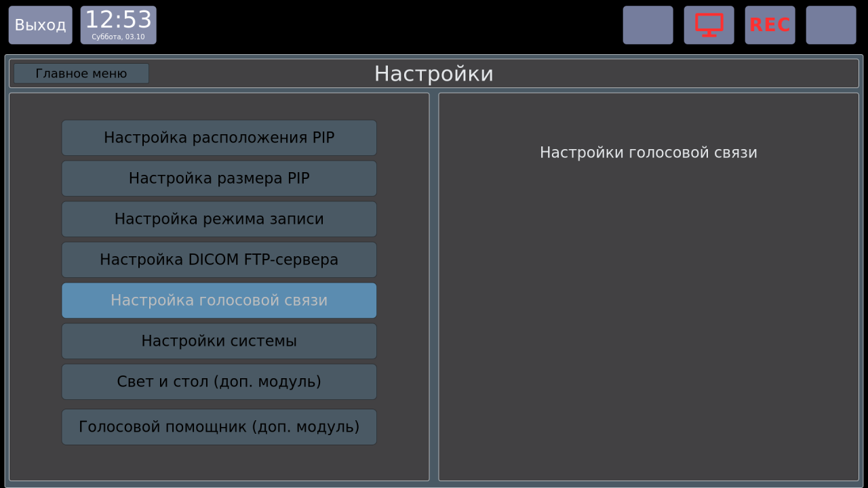Viewport: 868px width, 488px height.
Task: Exit via the Выход button
Action: click(x=40, y=25)
